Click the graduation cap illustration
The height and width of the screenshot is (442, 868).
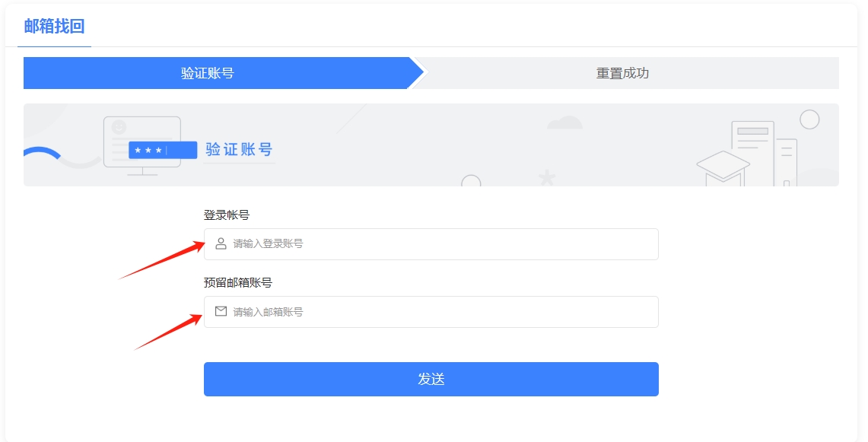(723, 167)
